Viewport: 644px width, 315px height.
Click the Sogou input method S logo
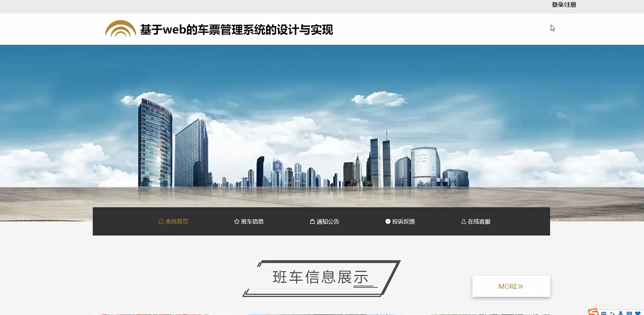pos(593,312)
